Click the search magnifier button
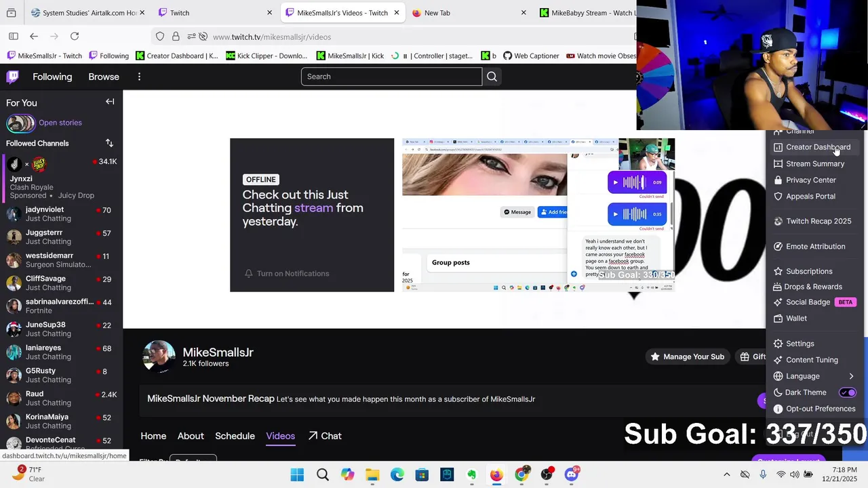This screenshot has width=868, height=488. [492, 77]
